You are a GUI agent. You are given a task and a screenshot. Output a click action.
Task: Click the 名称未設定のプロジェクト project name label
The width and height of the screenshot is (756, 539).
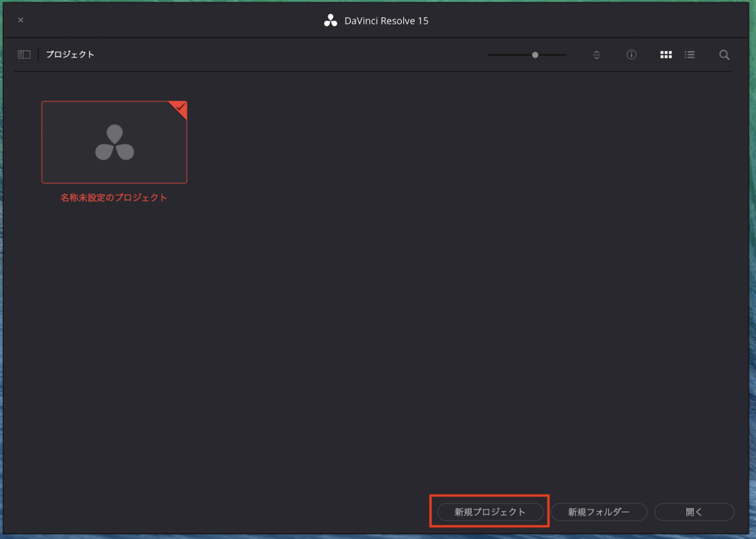tap(114, 197)
